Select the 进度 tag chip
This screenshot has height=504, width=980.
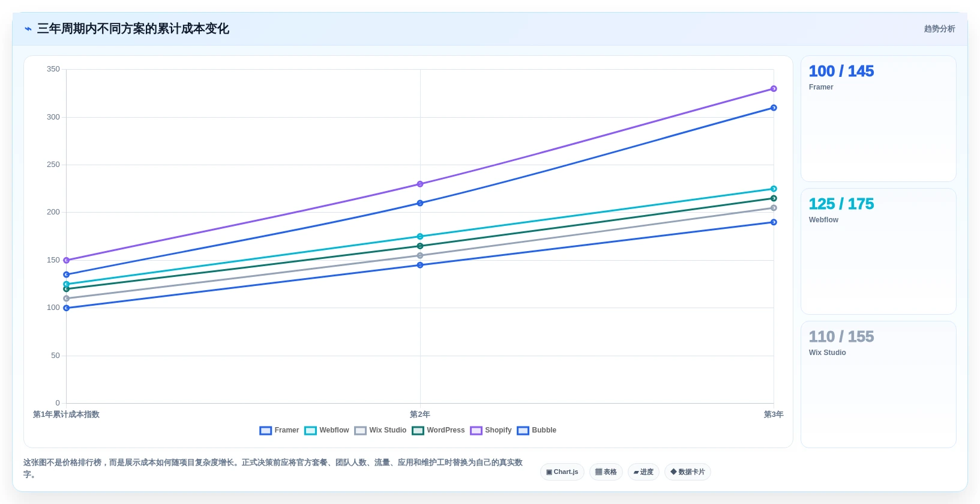tap(643, 472)
